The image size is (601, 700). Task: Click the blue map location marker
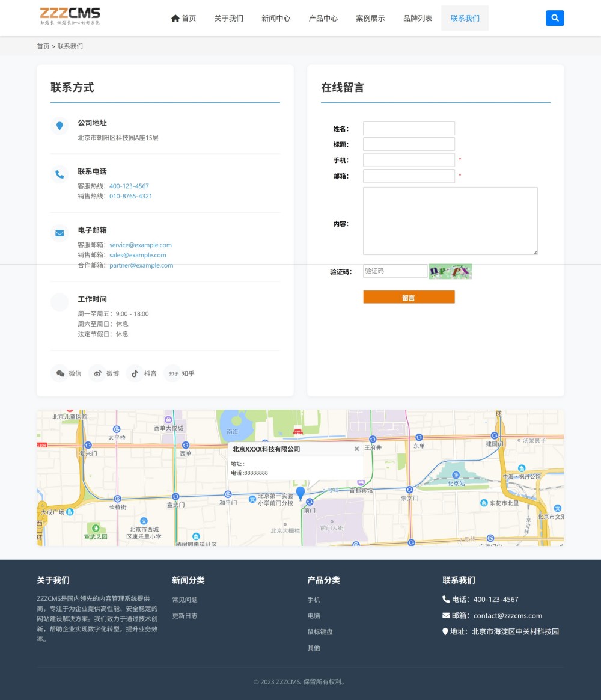(300, 493)
